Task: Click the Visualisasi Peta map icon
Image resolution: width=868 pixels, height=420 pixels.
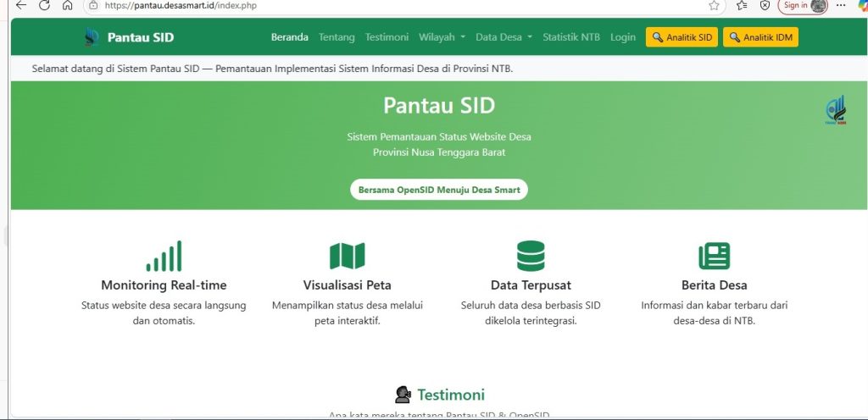Action: (x=347, y=256)
